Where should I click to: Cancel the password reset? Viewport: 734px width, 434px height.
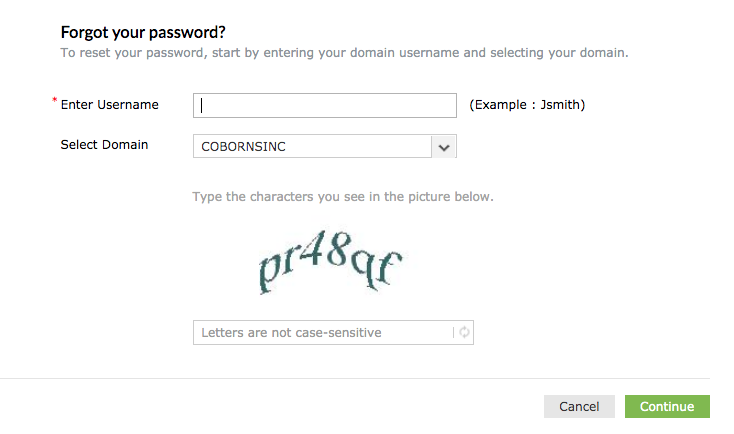[579, 406]
